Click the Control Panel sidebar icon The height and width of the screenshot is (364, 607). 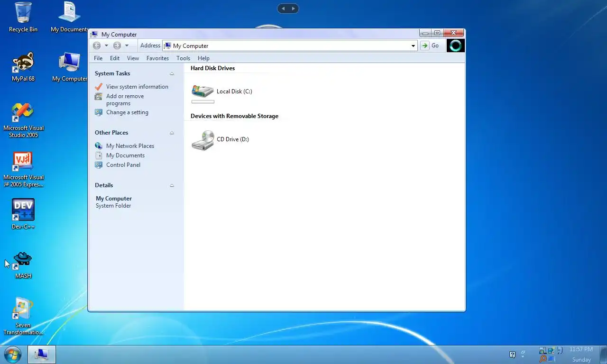pyautogui.click(x=99, y=165)
